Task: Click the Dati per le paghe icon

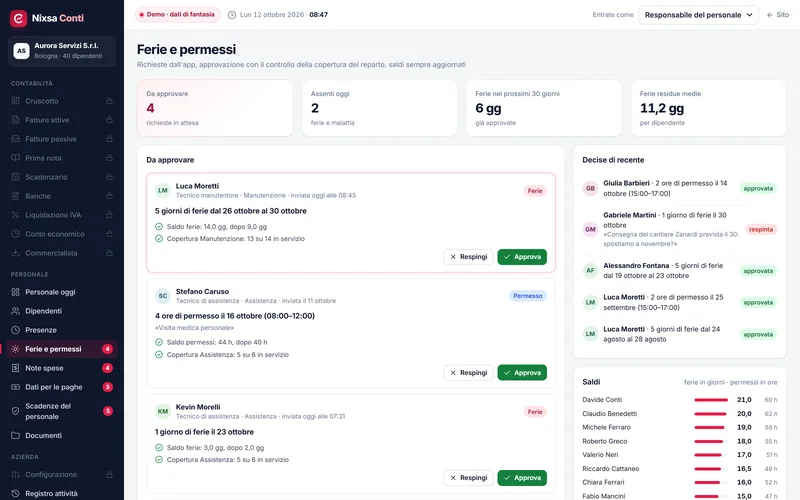Action: [x=15, y=387]
